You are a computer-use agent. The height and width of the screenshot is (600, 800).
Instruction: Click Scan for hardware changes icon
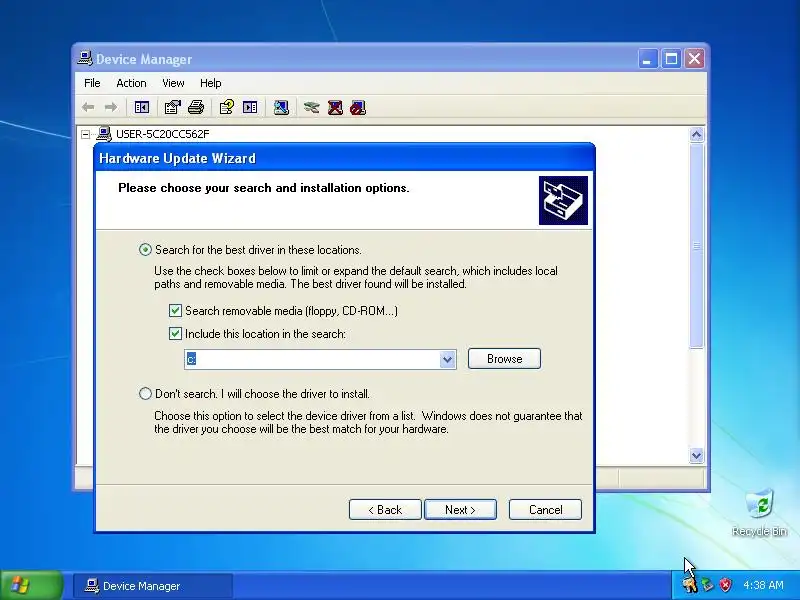281,107
